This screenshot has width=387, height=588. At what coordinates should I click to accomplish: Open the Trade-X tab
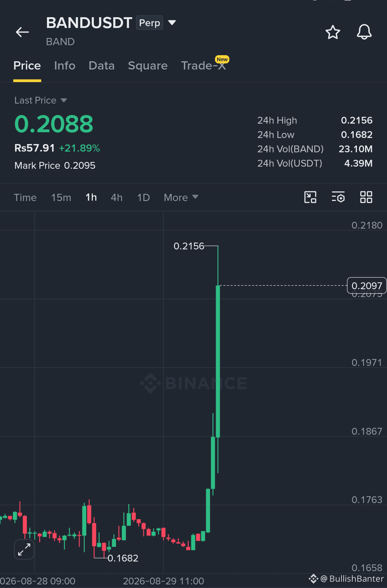[x=204, y=66]
